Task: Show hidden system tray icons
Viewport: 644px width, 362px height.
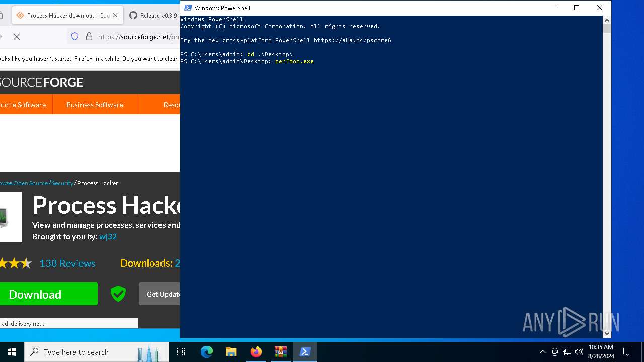Action: (542, 352)
